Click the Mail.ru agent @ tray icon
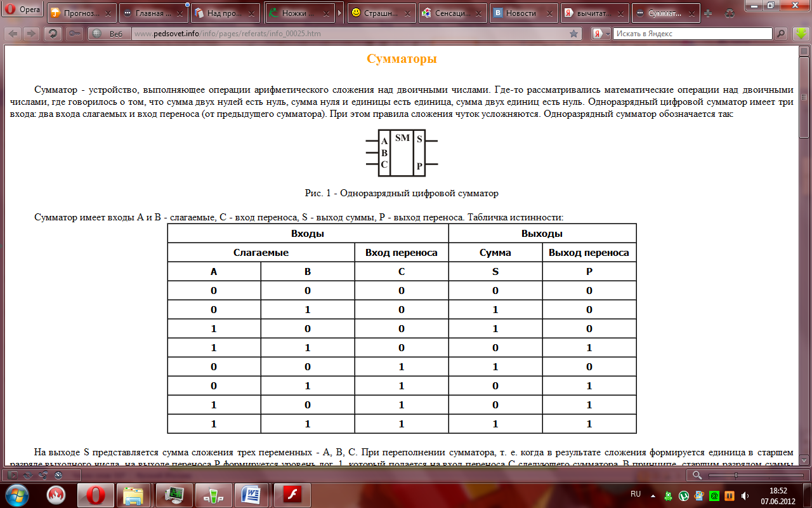Screen dimensions: 812x508 coord(714,495)
